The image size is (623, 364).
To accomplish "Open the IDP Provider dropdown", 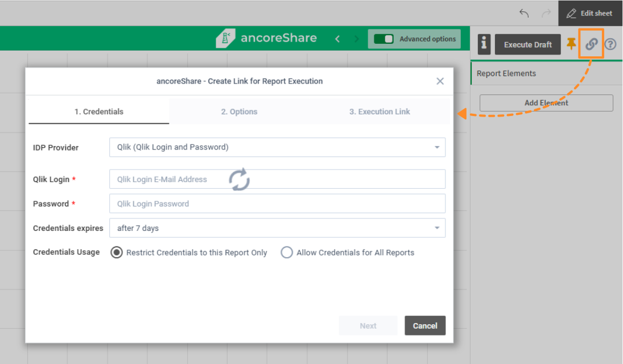I will [277, 147].
